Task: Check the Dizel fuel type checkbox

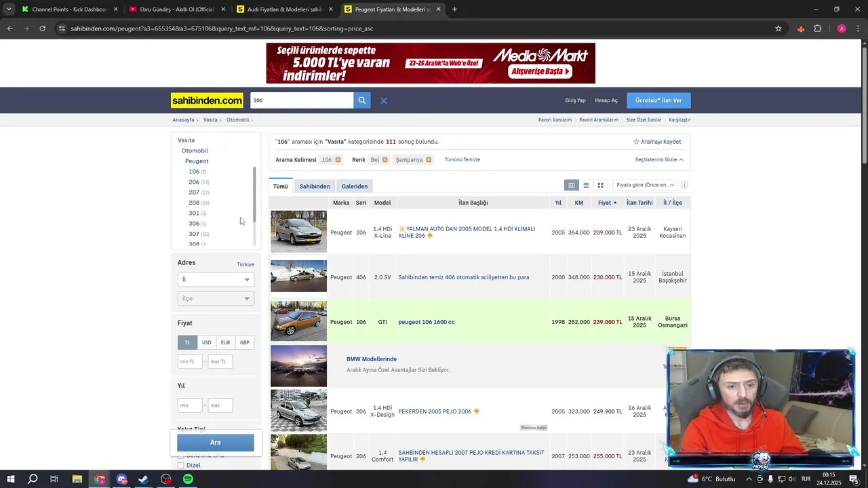Action: pos(180,466)
